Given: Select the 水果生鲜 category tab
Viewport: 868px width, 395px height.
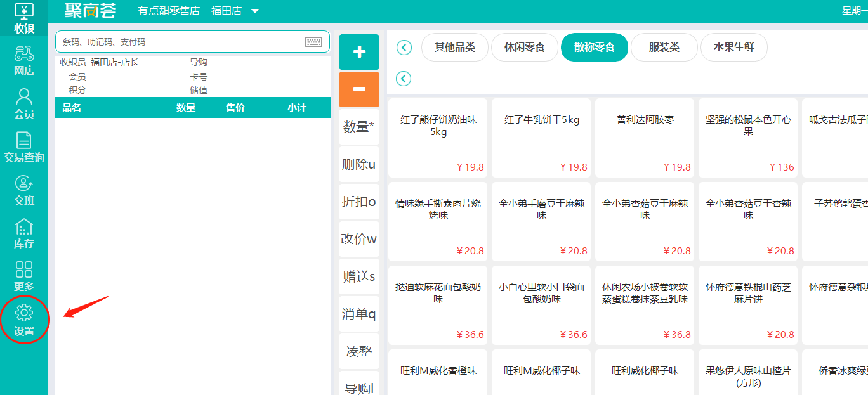Looking at the screenshot, I should click(734, 48).
